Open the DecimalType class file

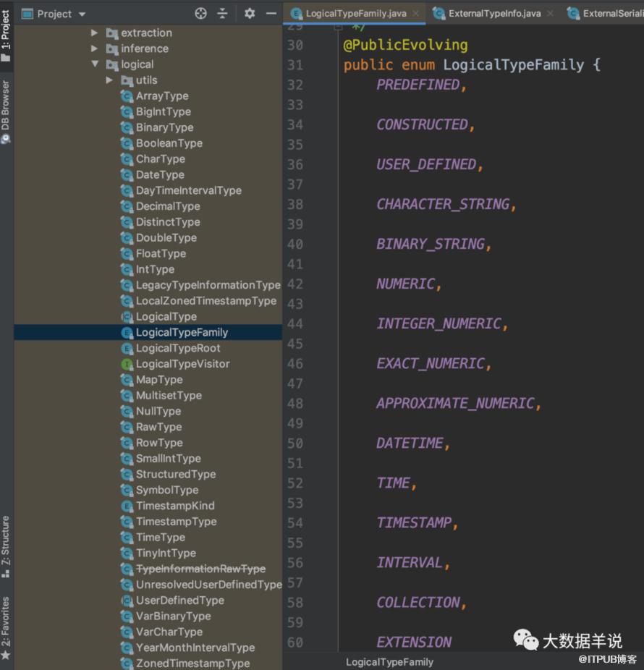tap(168, 206)
